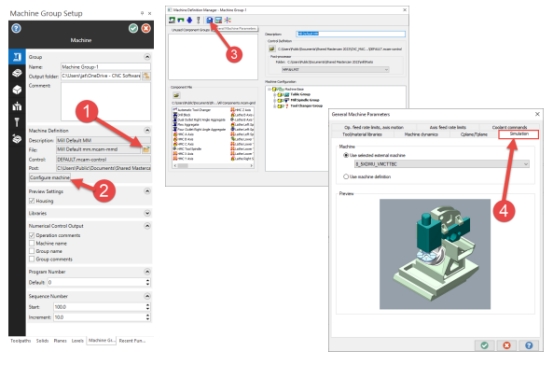554x365 pixels.
Task: Open the external machine selection dropdown
Action: point(441,164)
